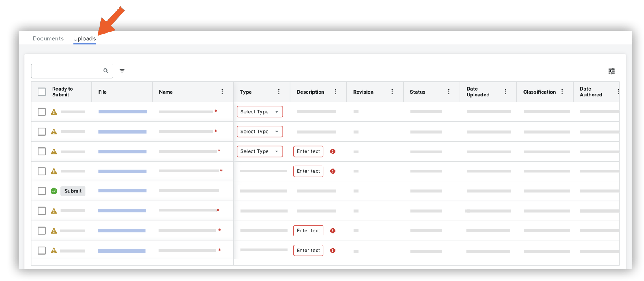Click the search magnifier icon
Viewport: 644px width, 281px height.
(106, 71)
